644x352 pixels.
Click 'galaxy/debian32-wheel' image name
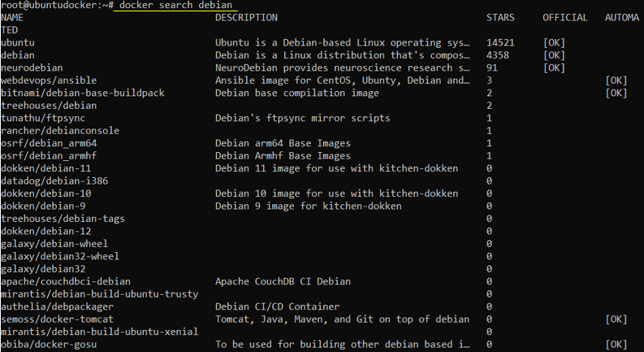60,256
